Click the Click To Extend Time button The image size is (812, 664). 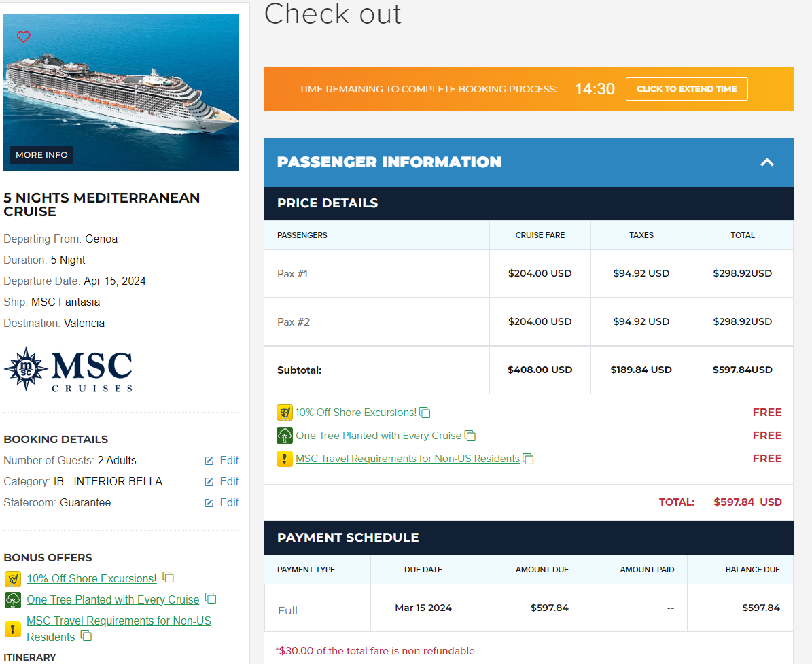point(687,89)
